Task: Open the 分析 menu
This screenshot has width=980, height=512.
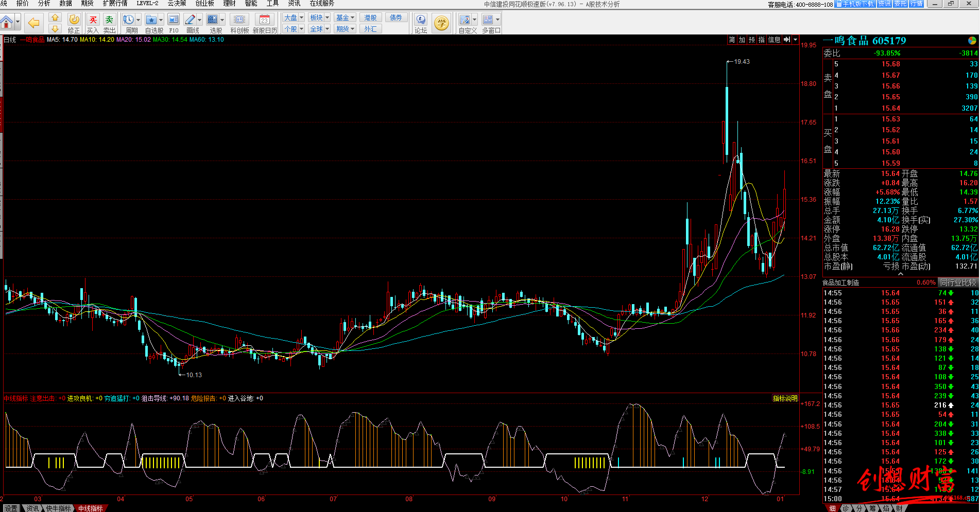Action: point(44,4)
